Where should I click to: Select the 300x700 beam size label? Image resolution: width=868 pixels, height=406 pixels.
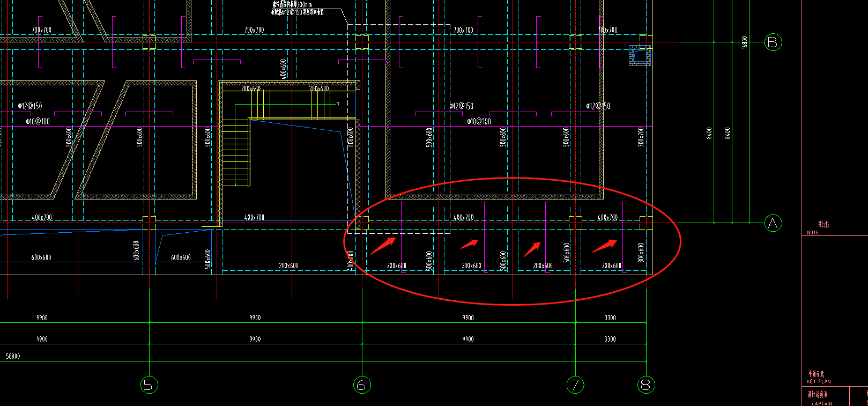tap(641, 137)
